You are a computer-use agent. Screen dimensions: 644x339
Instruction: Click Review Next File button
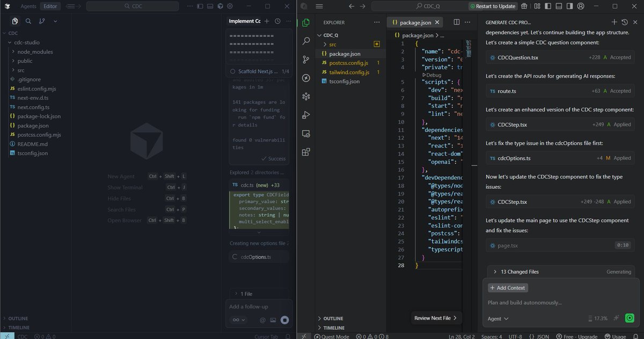coord(435,318)
